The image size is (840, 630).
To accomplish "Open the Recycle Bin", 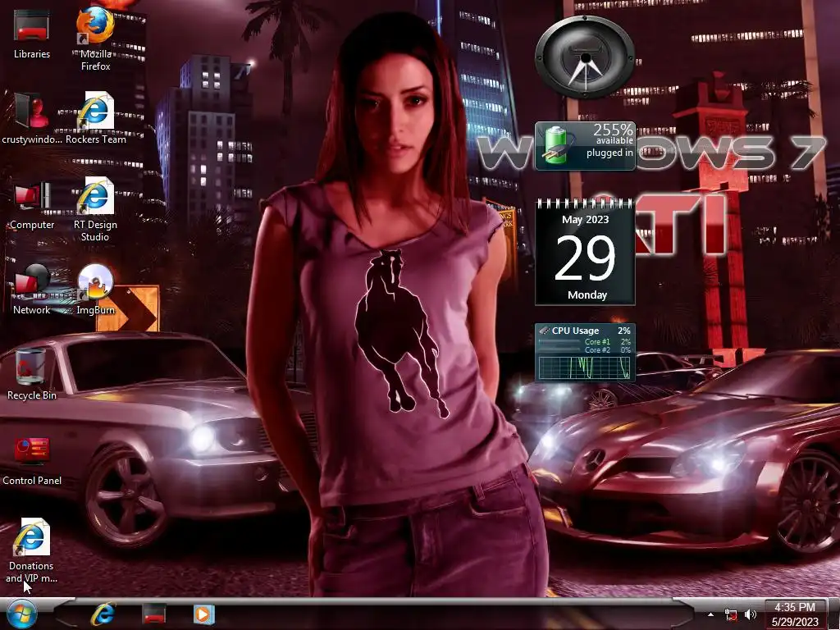I will point(32,374).
